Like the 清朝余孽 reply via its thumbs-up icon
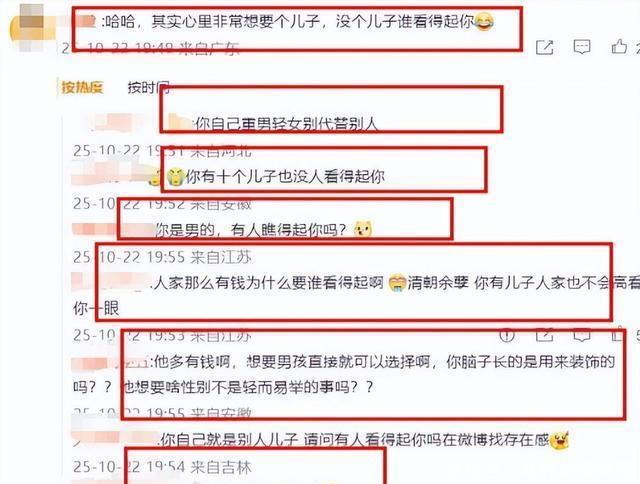Viewport: 640px width, 484px height. tap(617, 335)
